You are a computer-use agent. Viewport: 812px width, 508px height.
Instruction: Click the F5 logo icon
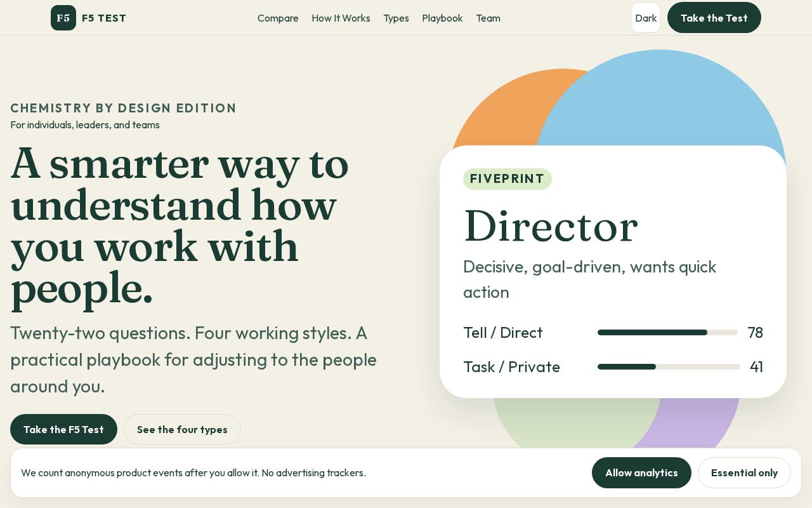[x=63, y=18]
